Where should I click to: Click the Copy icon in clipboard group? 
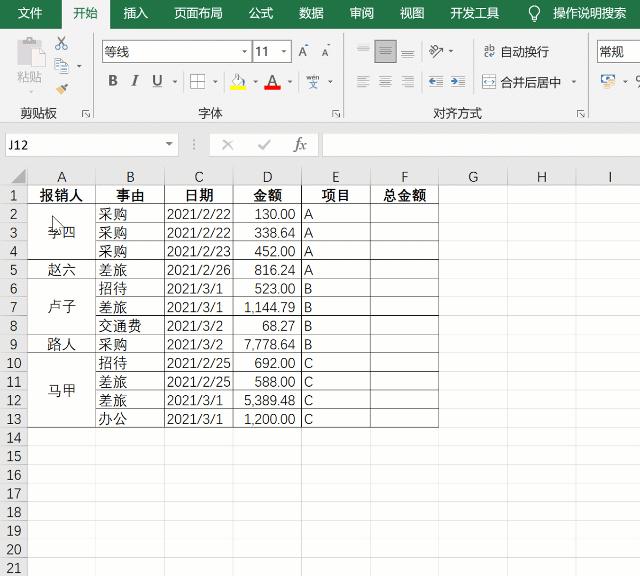[62, 66]
